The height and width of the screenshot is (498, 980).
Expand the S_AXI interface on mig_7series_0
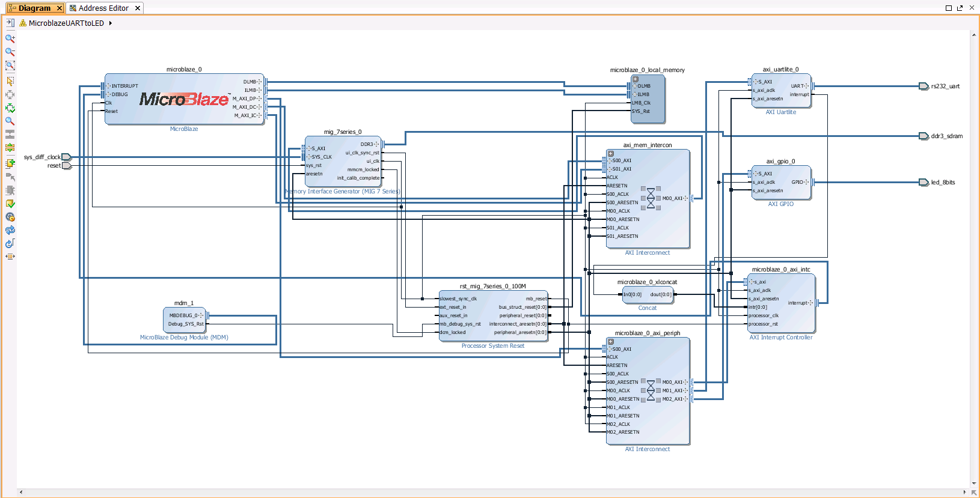(x=309, y=148)
